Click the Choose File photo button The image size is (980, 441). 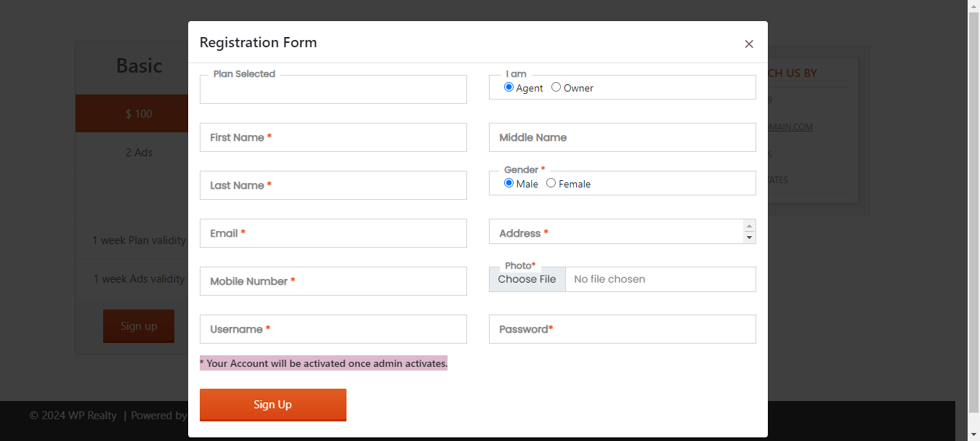tap(527, 279)
